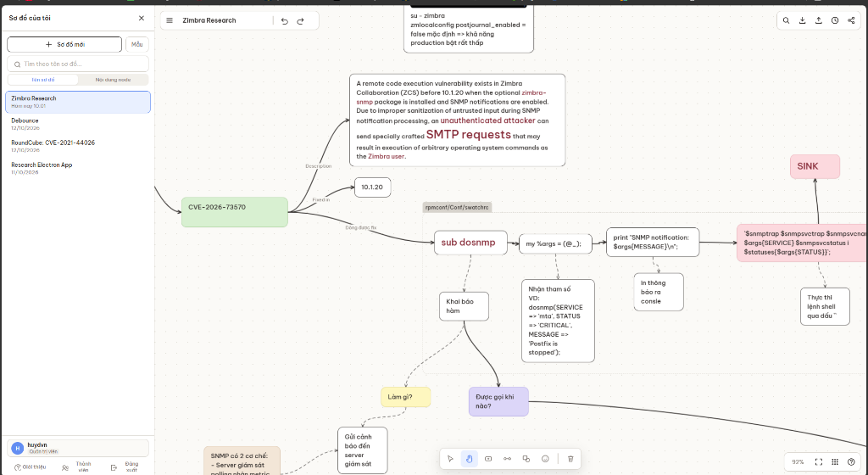
Task: Select the connector line tool
Action: [507, 458]
